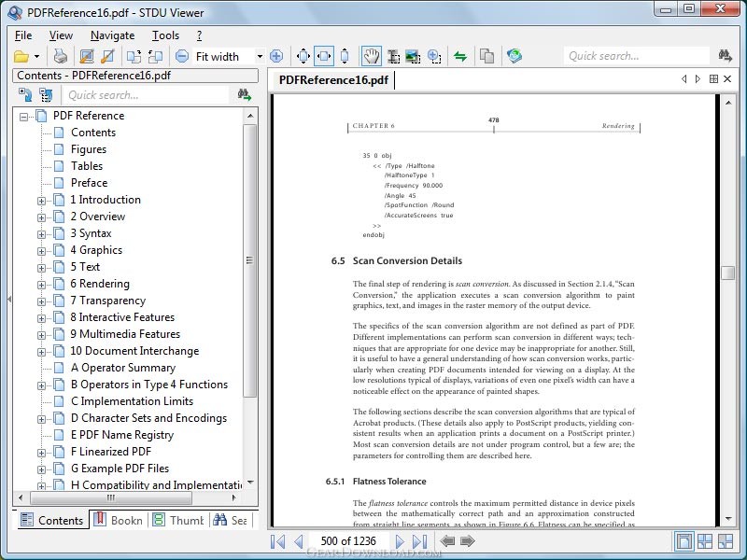Select the text selection tool
Viewport: 747px width, 560px height.
(x=393, y=56)
